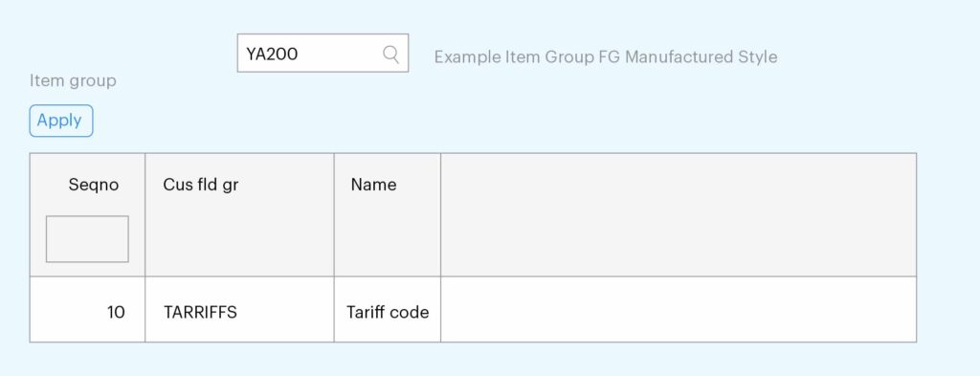The height and width of the screenshot is (376, 980).
Task: Select the Seqno cell showing 10
Action: (87, 310)
